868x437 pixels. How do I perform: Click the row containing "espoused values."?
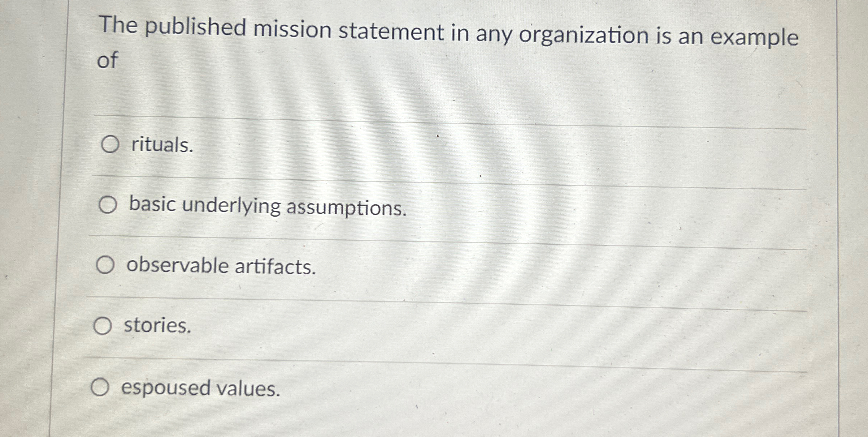tap(433, 390)
